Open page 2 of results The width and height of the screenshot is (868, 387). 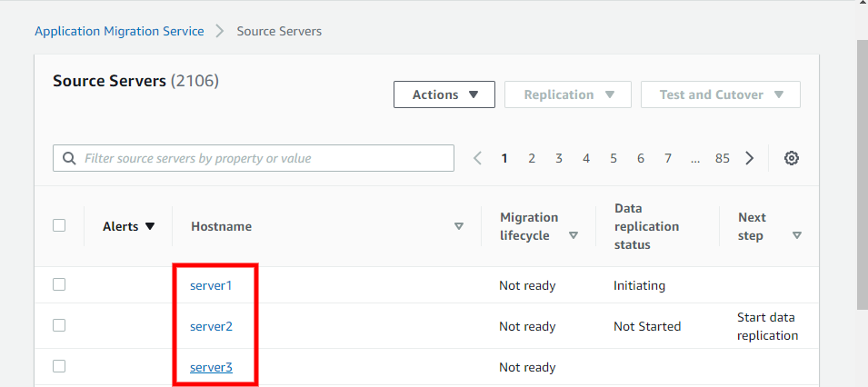pos(532,158)
